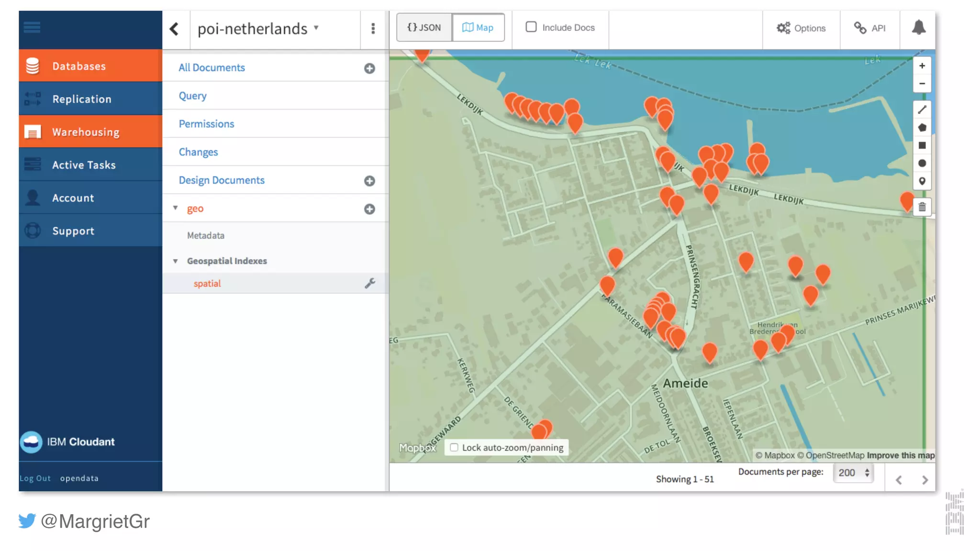Open the hamburger menu in the sidebar
The image size is (980, 551).
tap(32, 27)
